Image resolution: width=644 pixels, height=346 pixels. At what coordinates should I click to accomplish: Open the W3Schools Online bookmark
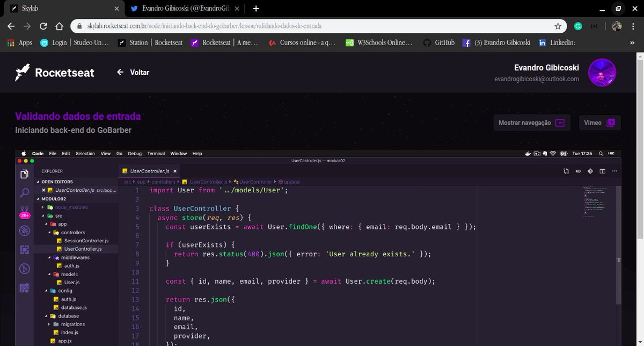(x=379, y=42)
